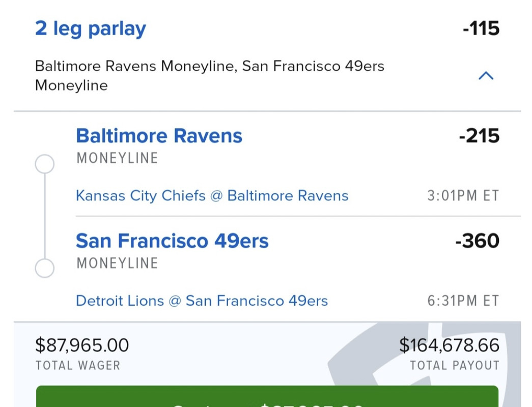Click the $164,678.66 total payout amount
Screen dimensions: 532x407
(x=449, y=345)
